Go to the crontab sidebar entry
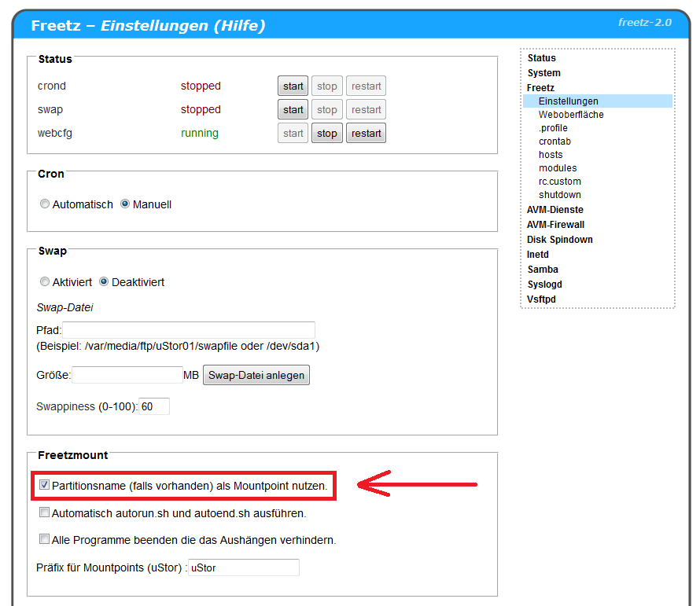 554,141
